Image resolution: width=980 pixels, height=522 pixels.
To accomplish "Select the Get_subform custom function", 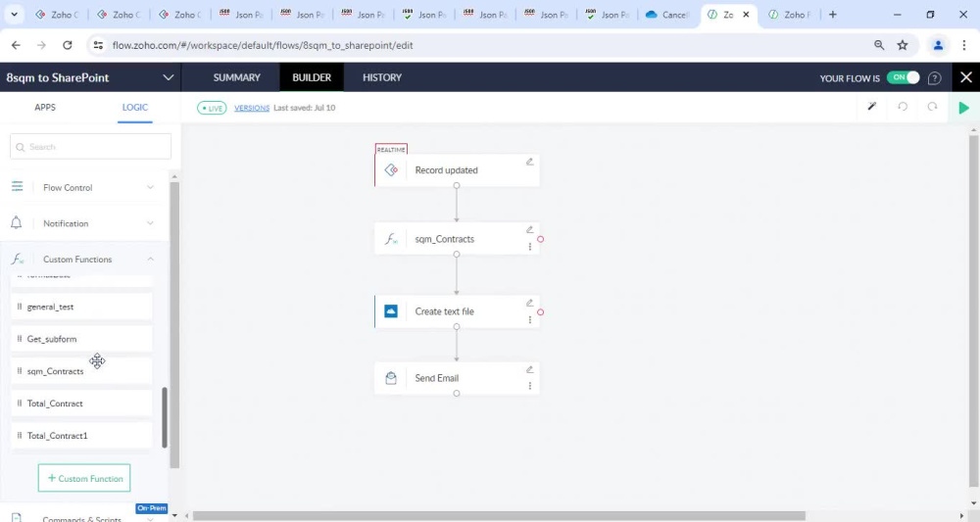I will coord(81,339).
